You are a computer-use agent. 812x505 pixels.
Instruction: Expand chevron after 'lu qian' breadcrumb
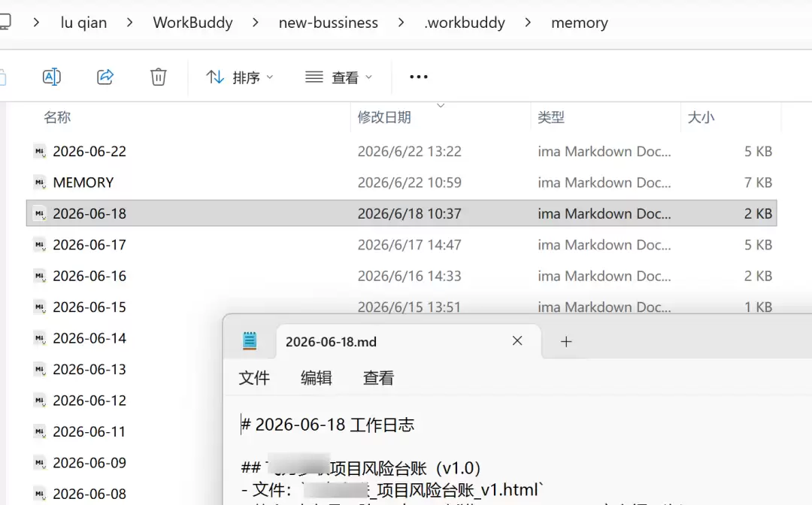tap(129, 23)
